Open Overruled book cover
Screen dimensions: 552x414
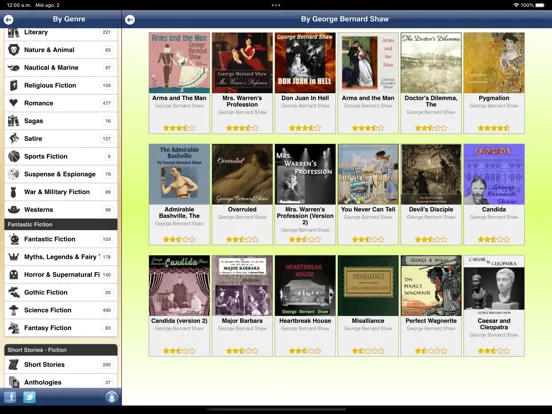(x=242, y=174)
